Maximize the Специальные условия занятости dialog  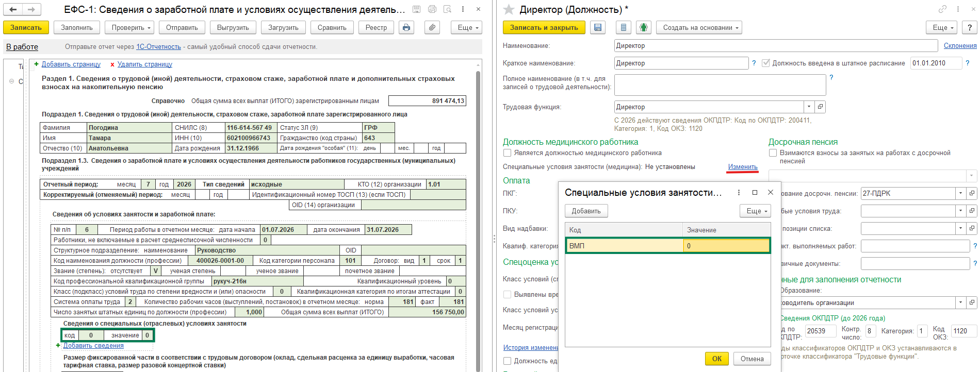[755, 192]
